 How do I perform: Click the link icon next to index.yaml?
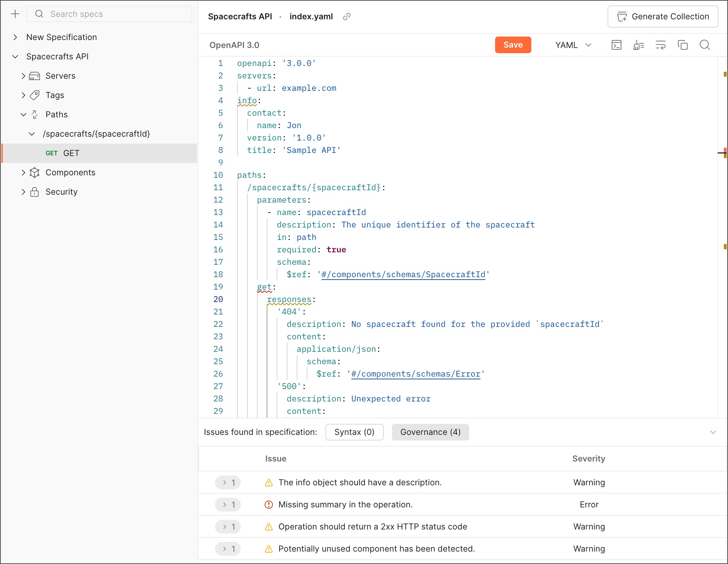347,16
